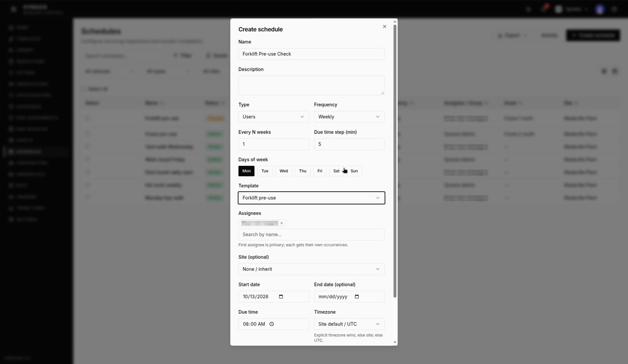Click the assignee Search by name field
This screenshot has width=628, height=364.
click(312, 234)
